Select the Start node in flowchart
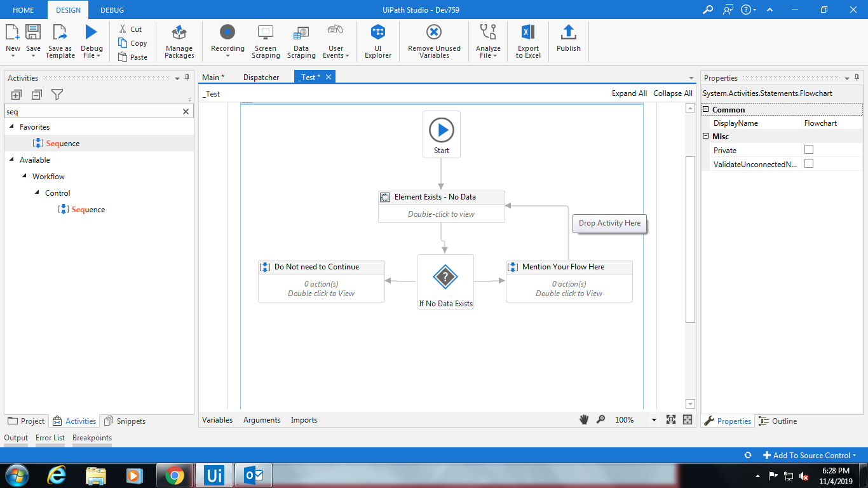 [x=442, y=134]
